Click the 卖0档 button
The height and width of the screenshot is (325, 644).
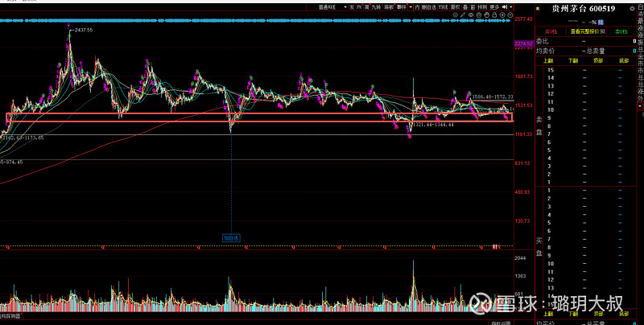(621, 31)
